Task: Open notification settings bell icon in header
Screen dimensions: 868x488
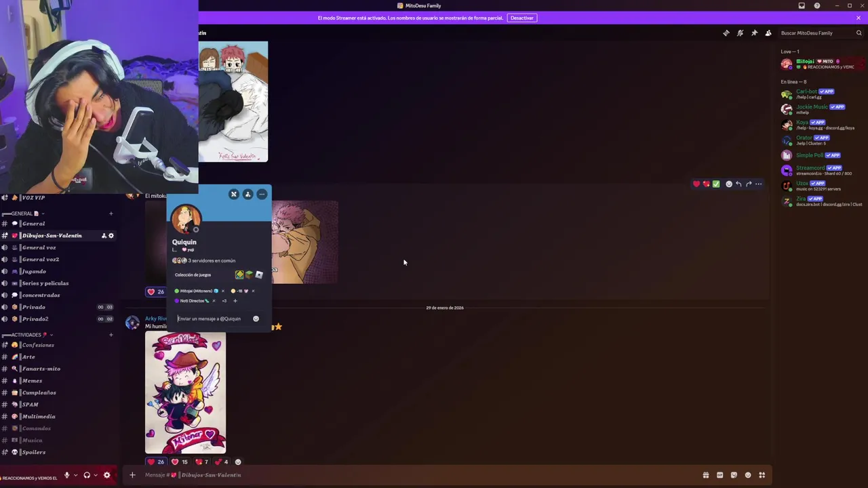Action: pos(740,33)
